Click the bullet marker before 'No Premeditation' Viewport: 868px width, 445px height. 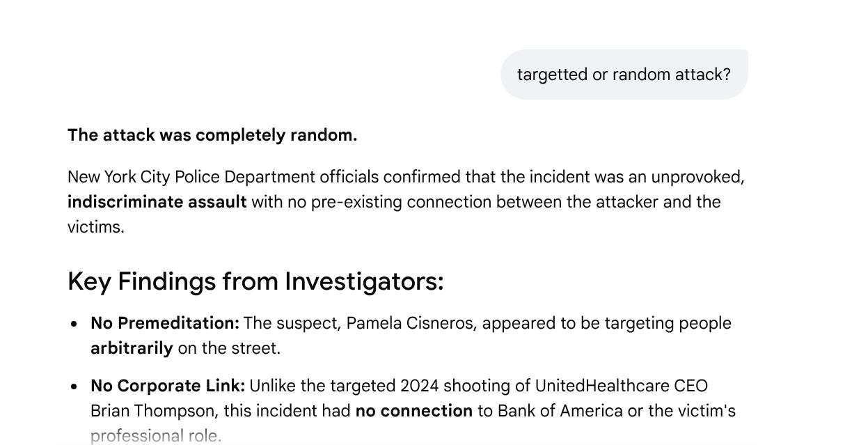tap(74, 324)
